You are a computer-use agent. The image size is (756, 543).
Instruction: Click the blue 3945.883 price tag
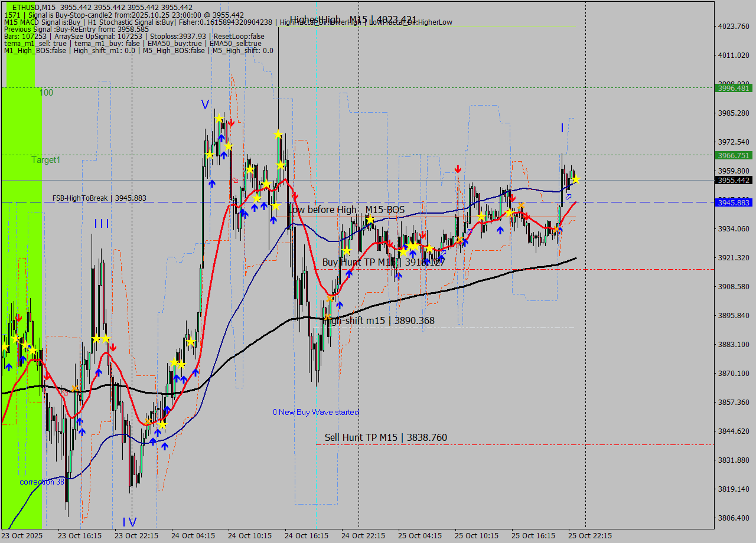coord(734,202)
